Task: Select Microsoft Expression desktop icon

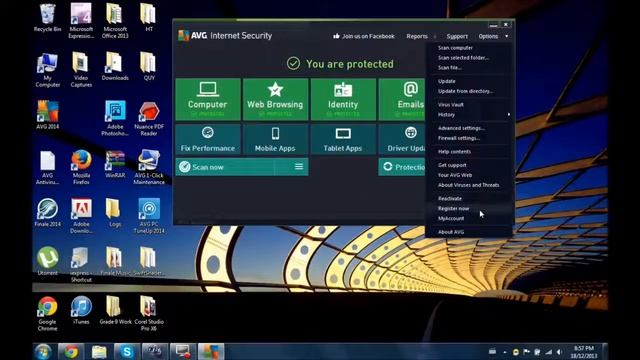Action: [x=81, y=21]
